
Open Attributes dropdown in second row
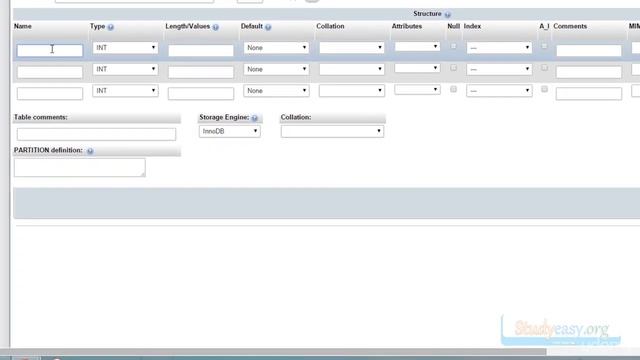pyautogui.click(x=417, y=68)
